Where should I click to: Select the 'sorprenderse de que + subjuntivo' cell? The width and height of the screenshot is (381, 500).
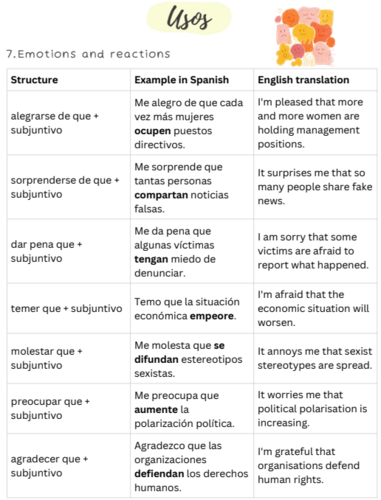pos(69,187)
